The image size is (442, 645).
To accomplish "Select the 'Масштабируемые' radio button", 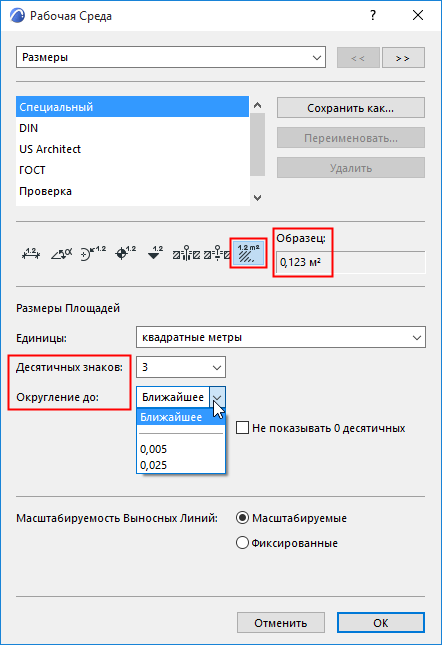I will click(242, 517).
